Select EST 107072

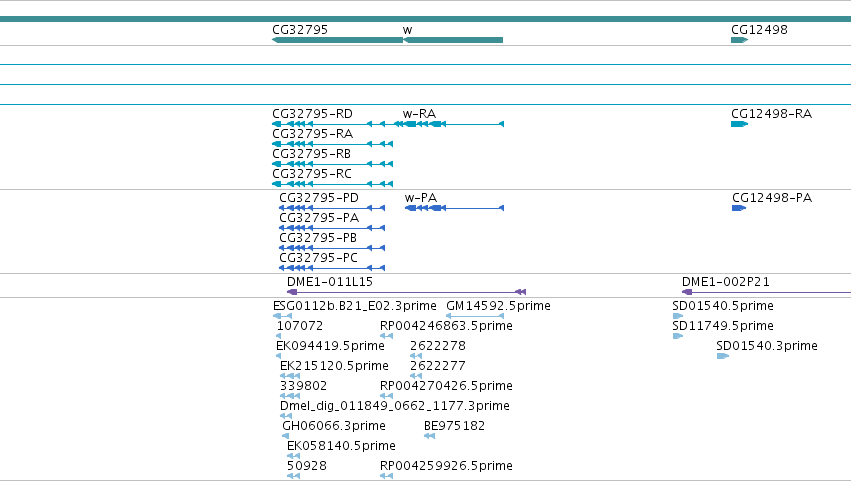click(300, 326)
